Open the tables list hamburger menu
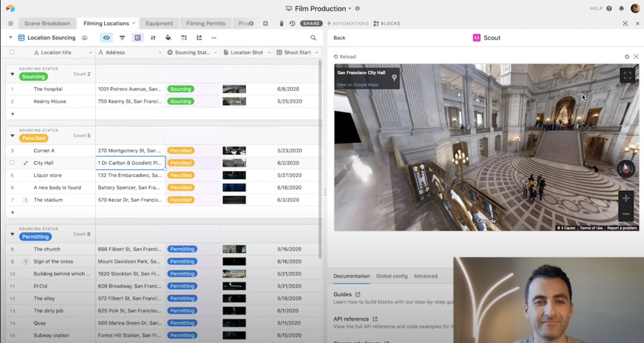 (x=10, y=24)
